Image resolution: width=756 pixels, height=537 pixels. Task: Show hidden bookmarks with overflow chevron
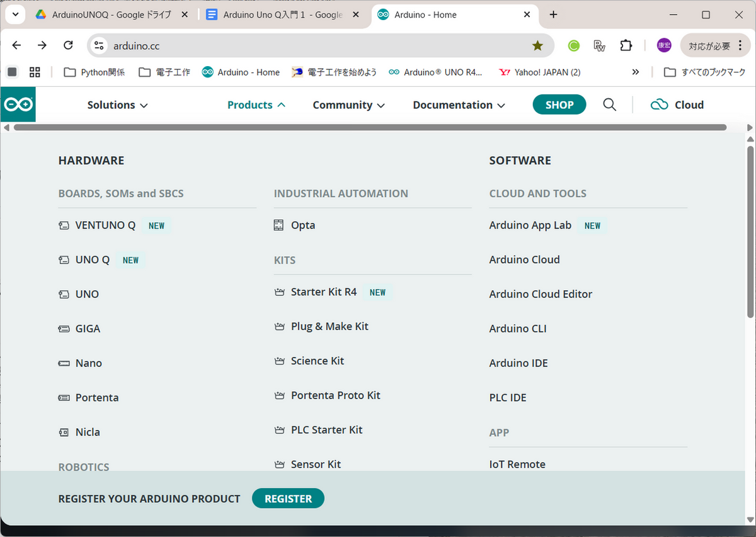click(636, 72)
